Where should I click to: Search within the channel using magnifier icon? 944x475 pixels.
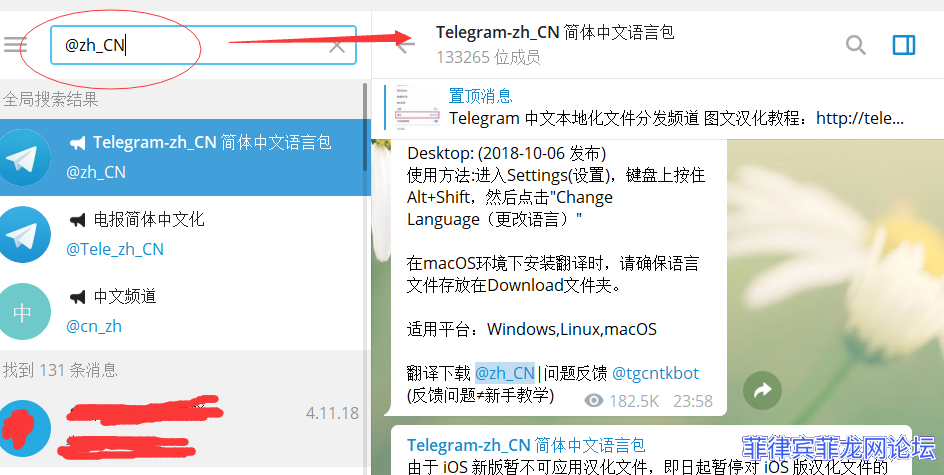856,45
